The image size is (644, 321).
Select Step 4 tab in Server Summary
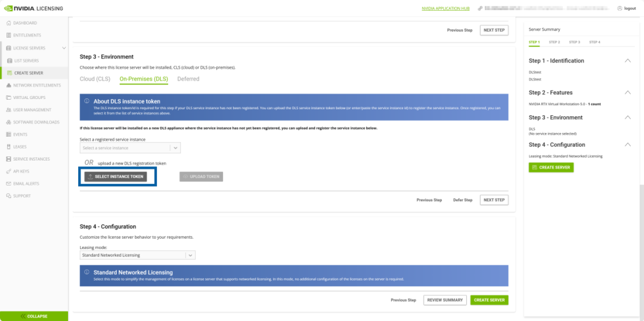pos(595,42)
